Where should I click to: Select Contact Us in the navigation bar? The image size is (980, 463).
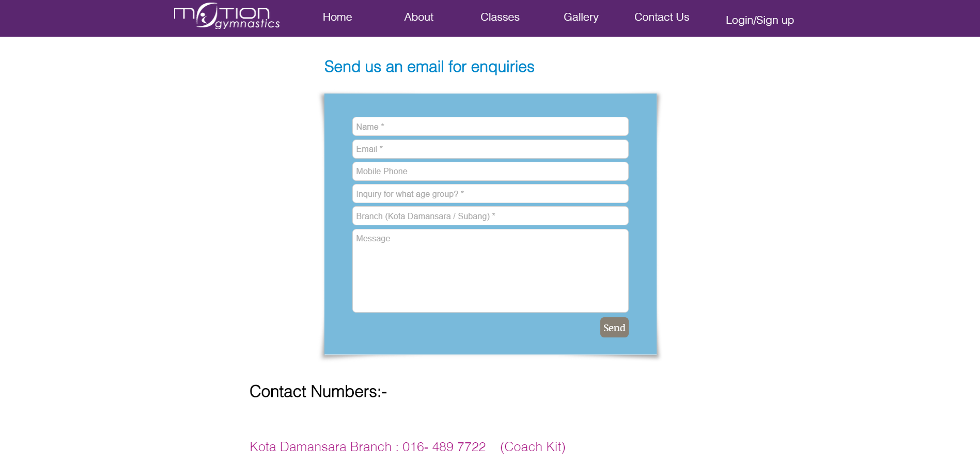click(x=661, y=17)
